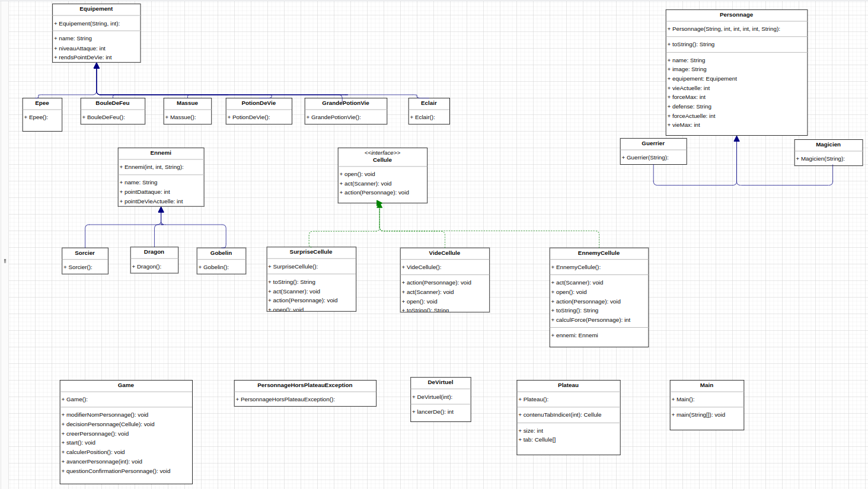Click the Magicien class box
This screenshot has height=489, width=868.
(828, 152)
